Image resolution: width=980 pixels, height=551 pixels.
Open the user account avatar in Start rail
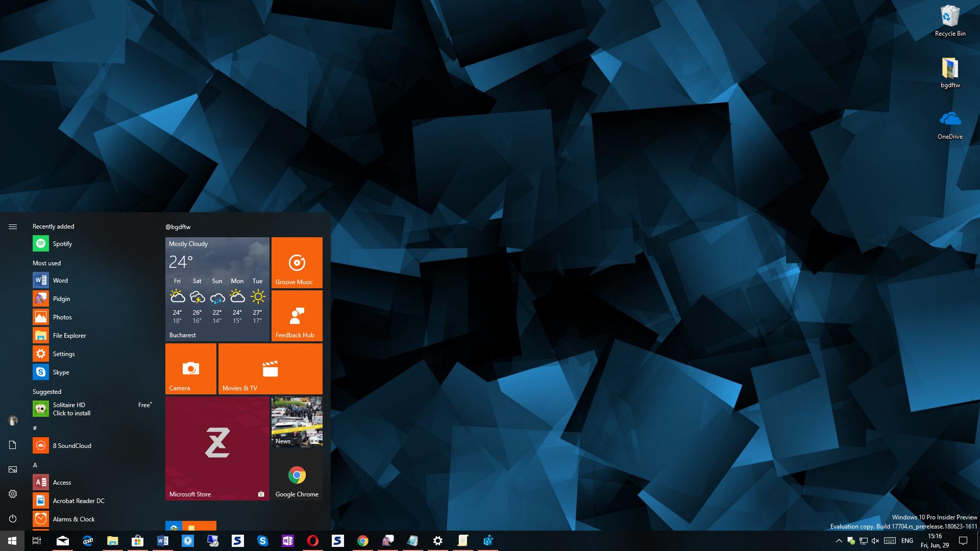13,420
